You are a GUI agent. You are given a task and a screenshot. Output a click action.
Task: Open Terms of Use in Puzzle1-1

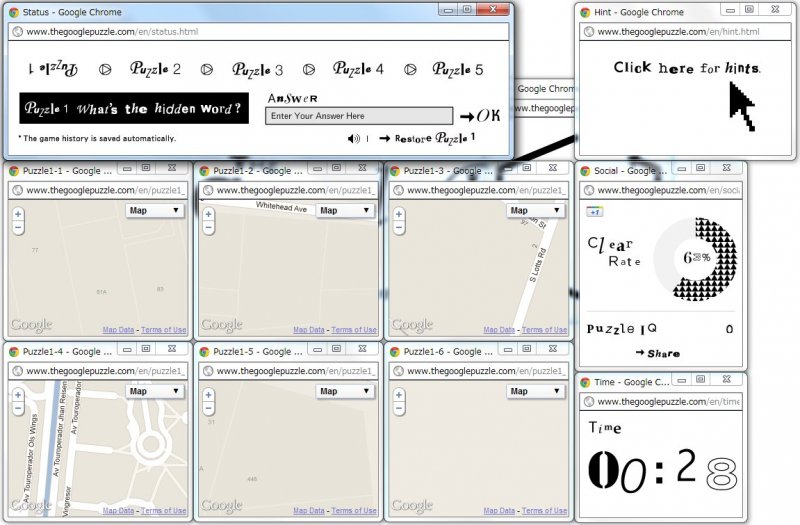pyautogui.click(x=163, y=330)
